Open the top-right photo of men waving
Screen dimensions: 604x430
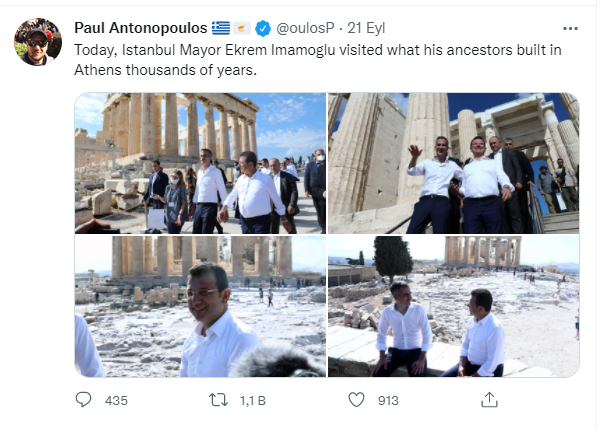453,163
